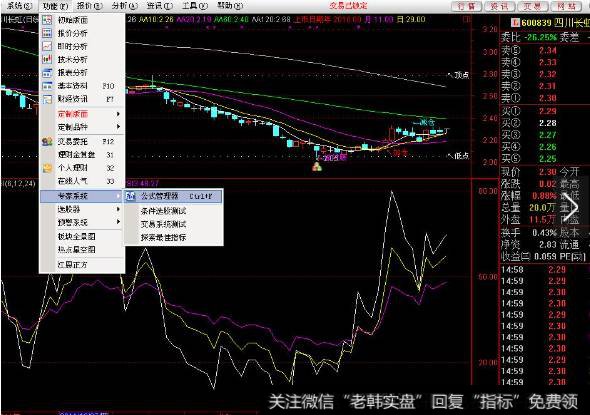Viewport: 590px width, 415px height.
Task: Open the 帮助 menu
Action: click(230, 6)
